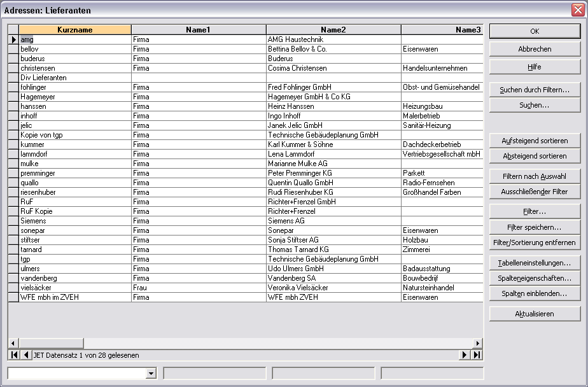Click Heinz Hanssen in Name2 column
The image size is (588, 387).
click(333, 106)
